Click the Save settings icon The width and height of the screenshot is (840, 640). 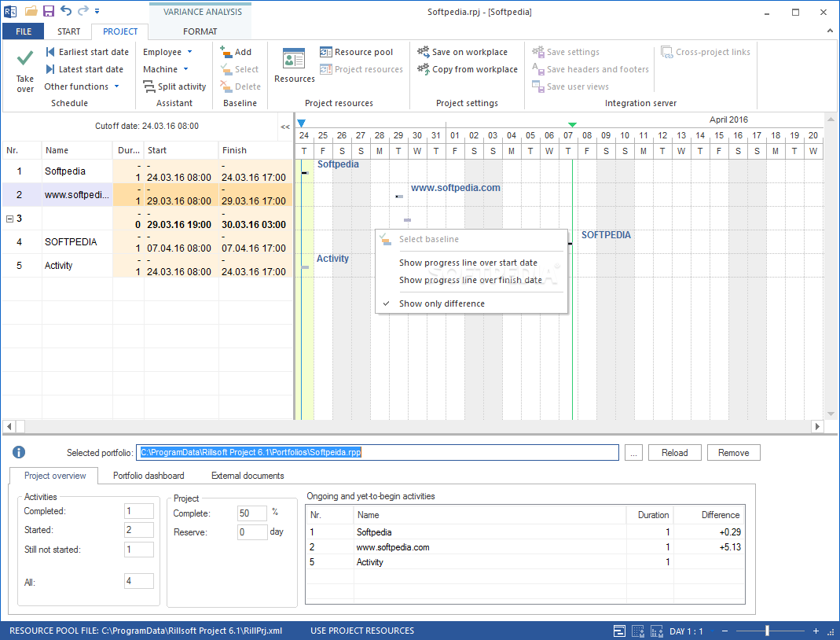[x=537, y=52]
